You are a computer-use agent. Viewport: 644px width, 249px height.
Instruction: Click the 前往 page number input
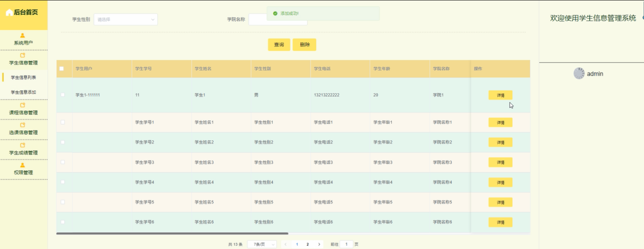[x=346, y=244]
